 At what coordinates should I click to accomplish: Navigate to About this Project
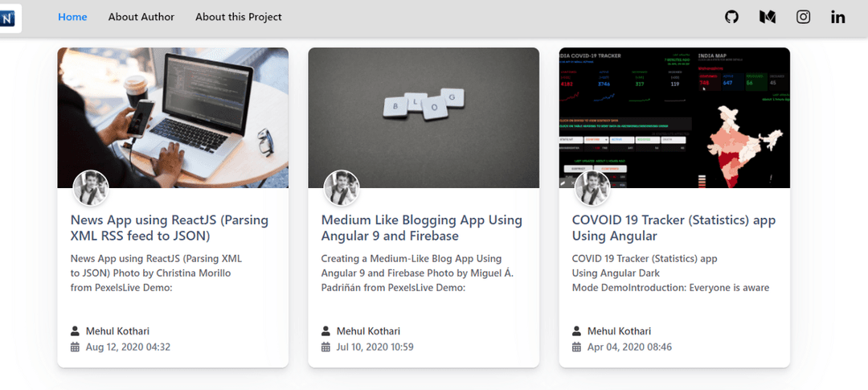click(239, 17)
